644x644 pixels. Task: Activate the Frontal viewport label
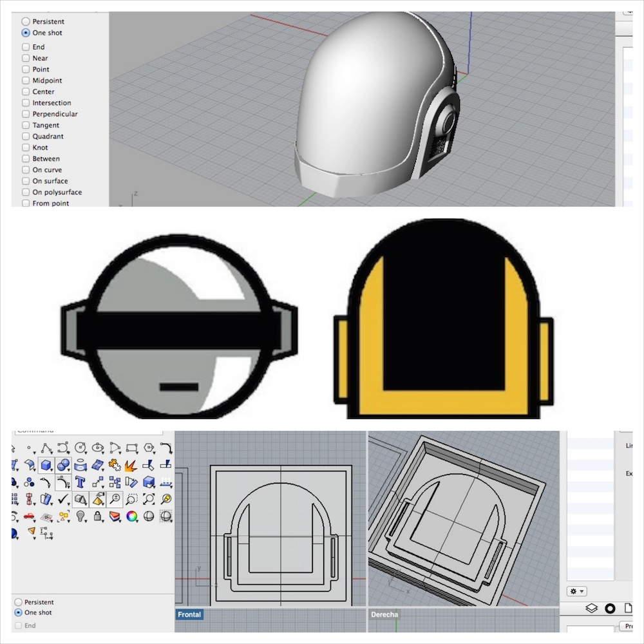click(189, 614)
